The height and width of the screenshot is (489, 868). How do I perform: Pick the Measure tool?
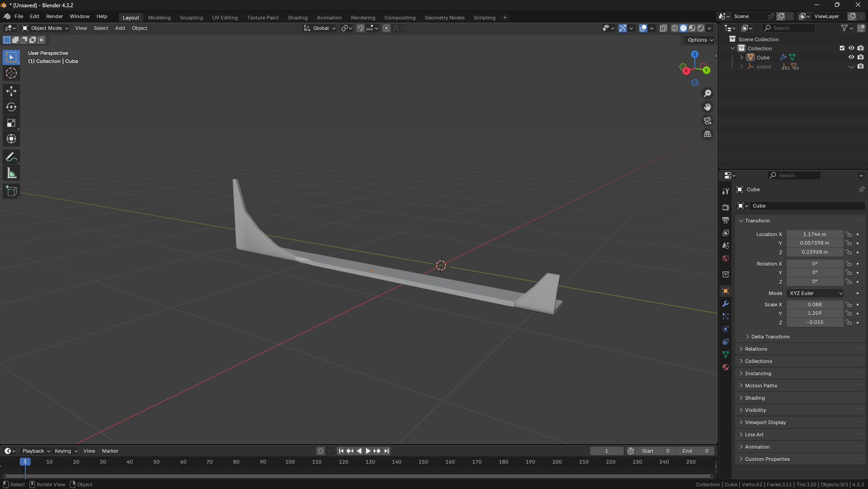[11, 173]
